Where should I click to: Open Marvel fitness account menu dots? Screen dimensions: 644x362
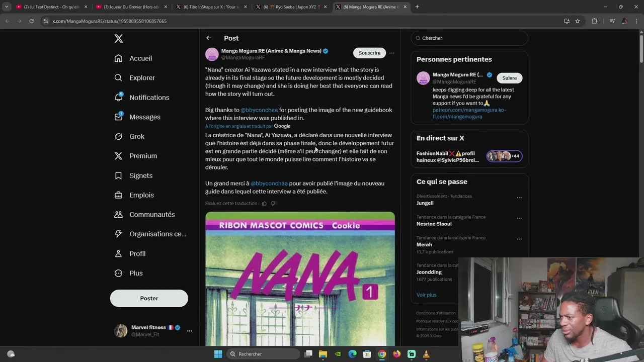pos(189,331)
